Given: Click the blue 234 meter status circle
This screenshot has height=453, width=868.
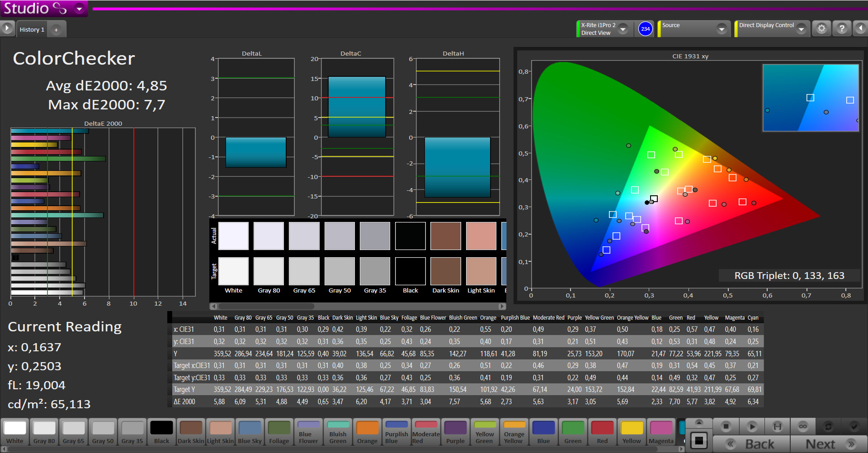Looking at the screenshot, I should (645, 29).
